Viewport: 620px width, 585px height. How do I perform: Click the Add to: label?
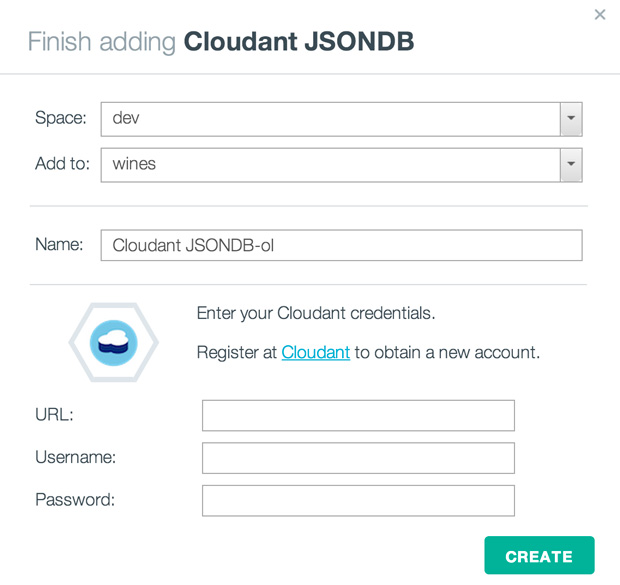pyautogui.click(x=62, y=163)
